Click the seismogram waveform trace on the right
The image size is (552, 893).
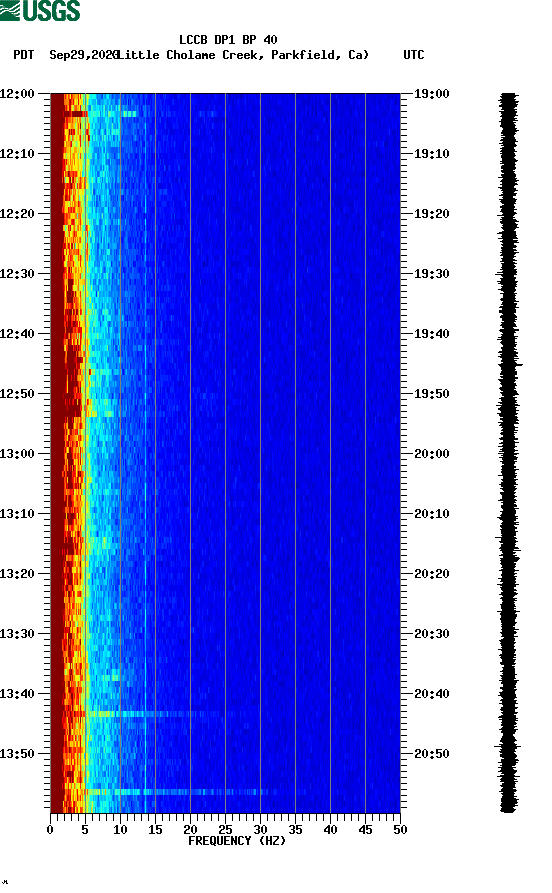click(x=509, y=453)
